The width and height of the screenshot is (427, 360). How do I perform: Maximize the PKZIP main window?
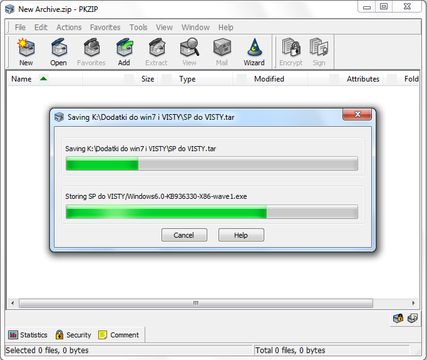pos(384,7)
